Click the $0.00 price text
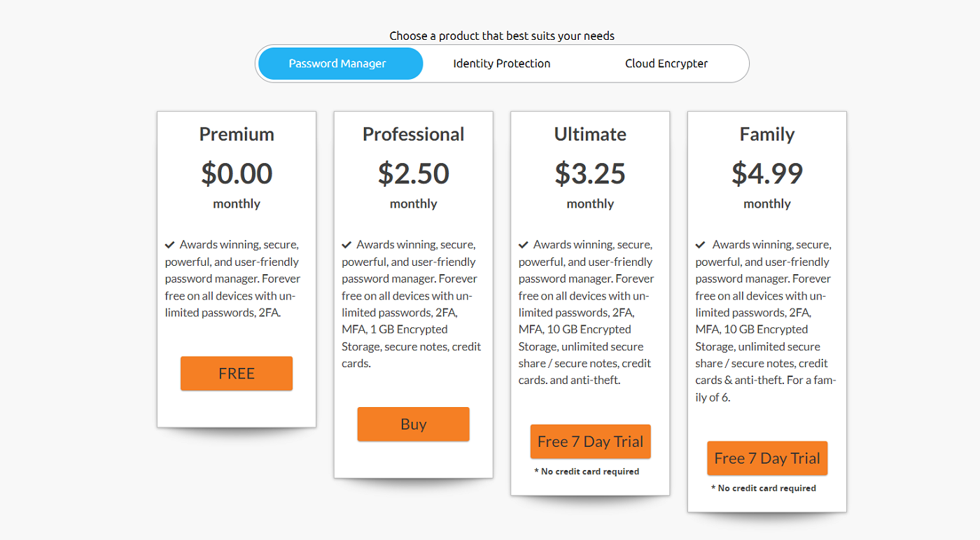 pos(237,173)
